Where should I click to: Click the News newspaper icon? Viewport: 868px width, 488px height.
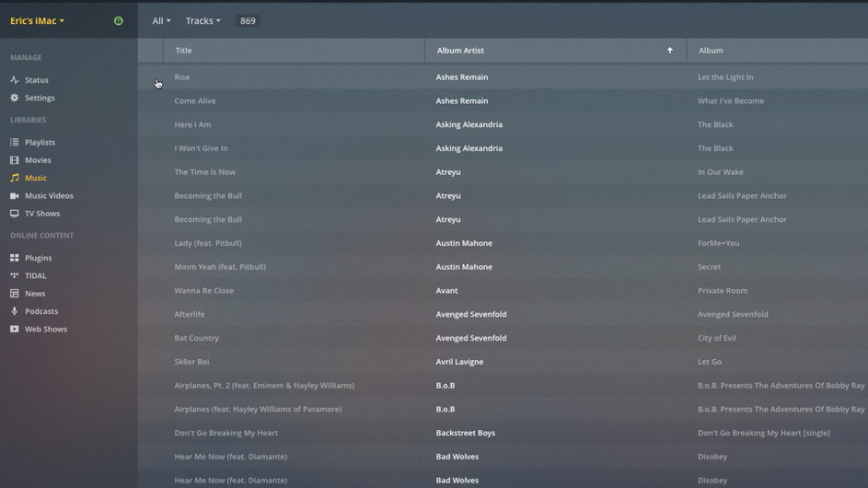(15, 293)
